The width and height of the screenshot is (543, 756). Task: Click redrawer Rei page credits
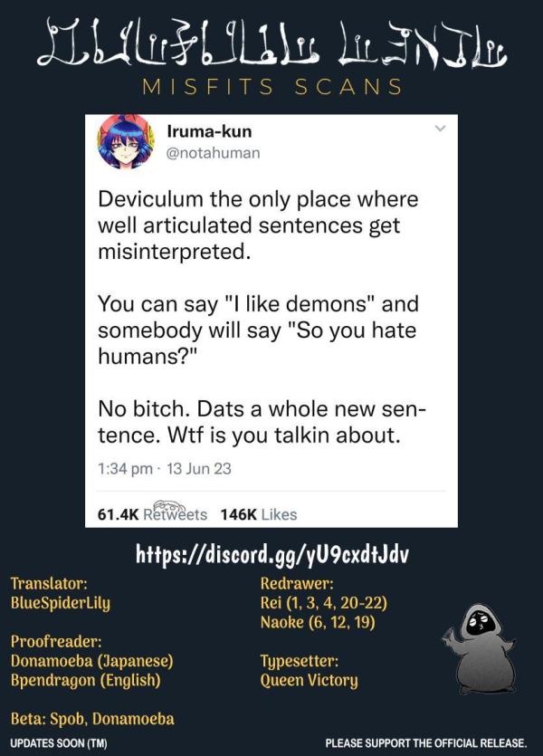324,603
